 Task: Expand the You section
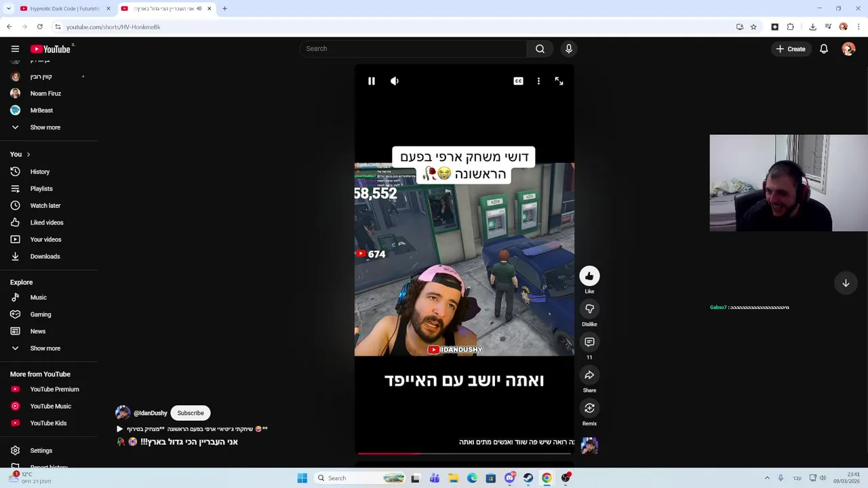click(x=20, y=155)
